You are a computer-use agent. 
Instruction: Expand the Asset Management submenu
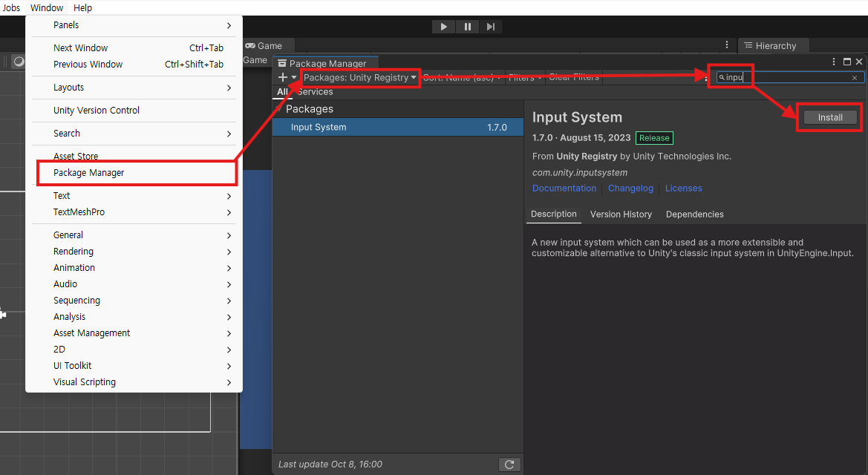coord(134,333)
